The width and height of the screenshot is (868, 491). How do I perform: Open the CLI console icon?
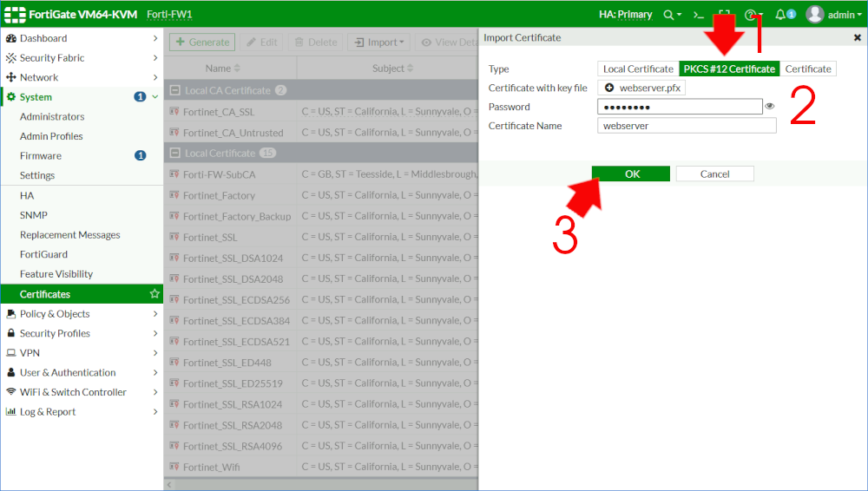697,15
